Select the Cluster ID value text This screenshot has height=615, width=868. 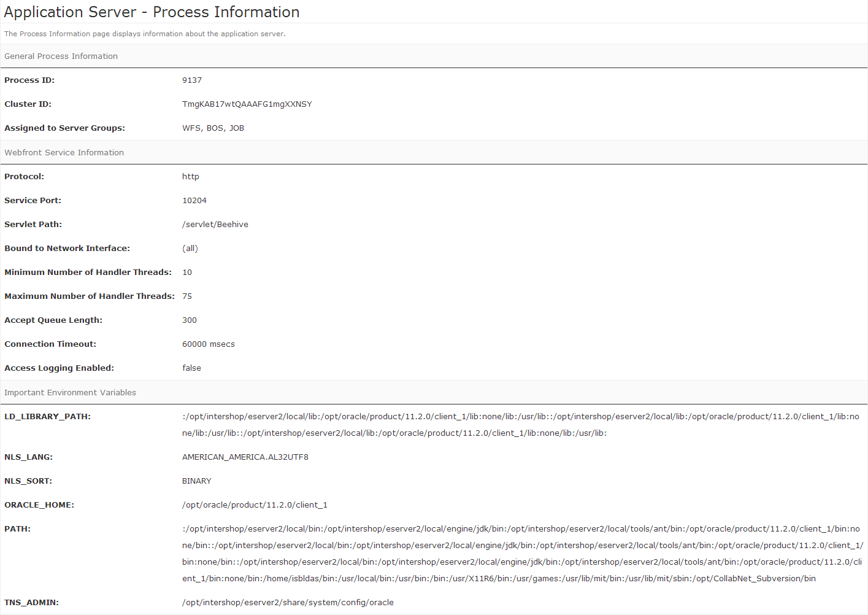(x=247, y=104)
